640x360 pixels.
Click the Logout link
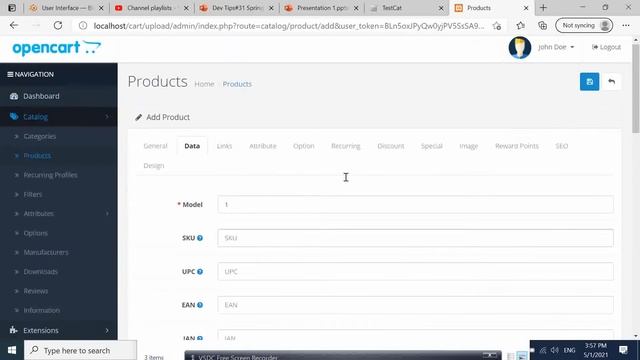point(606,47)
